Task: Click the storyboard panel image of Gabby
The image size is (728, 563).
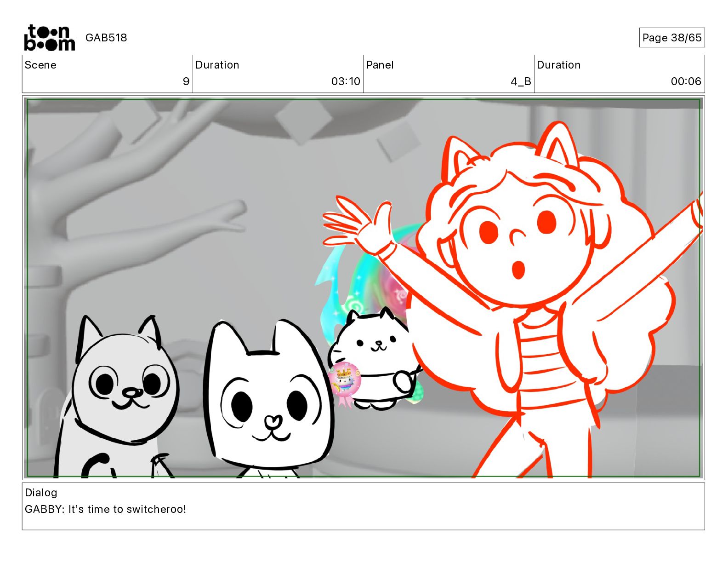Action: (x=363, y=288)
